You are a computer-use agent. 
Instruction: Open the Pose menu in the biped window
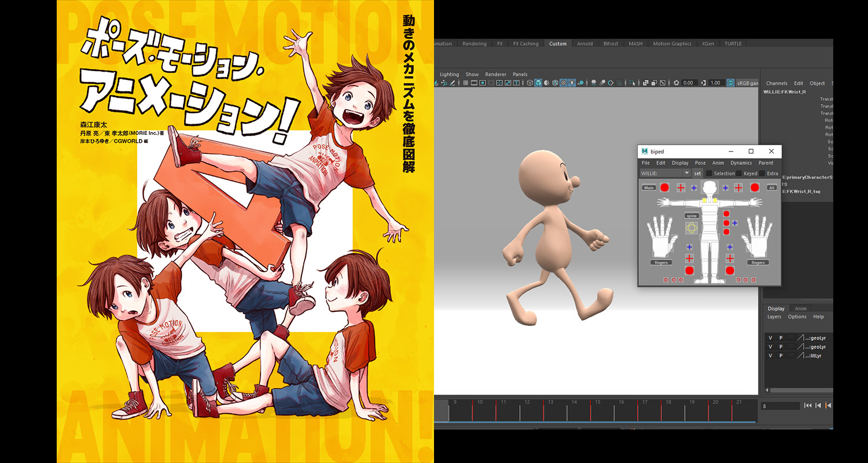pyautogui.click(x=700, y=163)
